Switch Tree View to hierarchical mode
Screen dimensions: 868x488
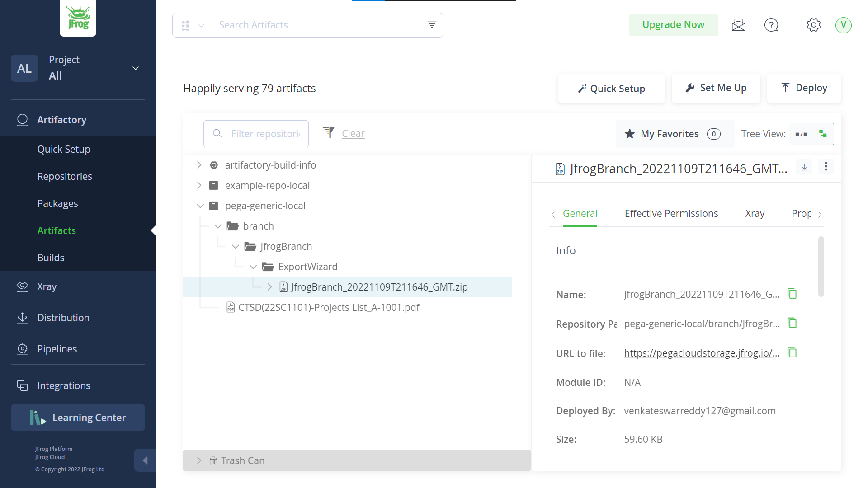click(823, 134)
